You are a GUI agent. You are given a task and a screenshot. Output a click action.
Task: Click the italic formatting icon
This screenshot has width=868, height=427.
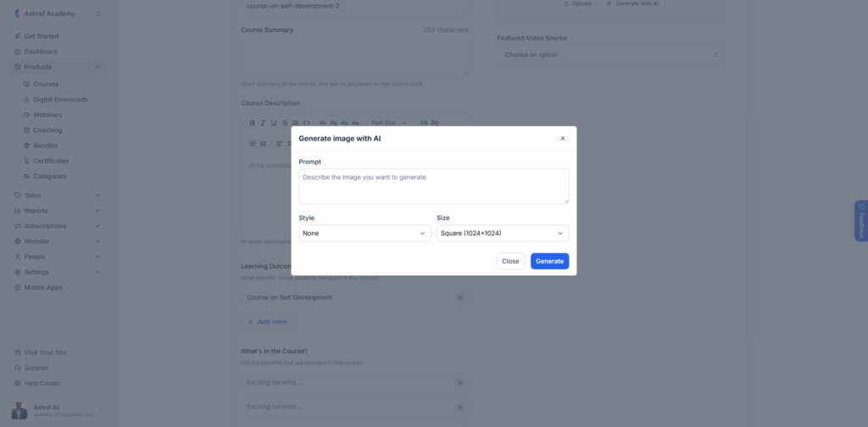click(x=263, y=123)
